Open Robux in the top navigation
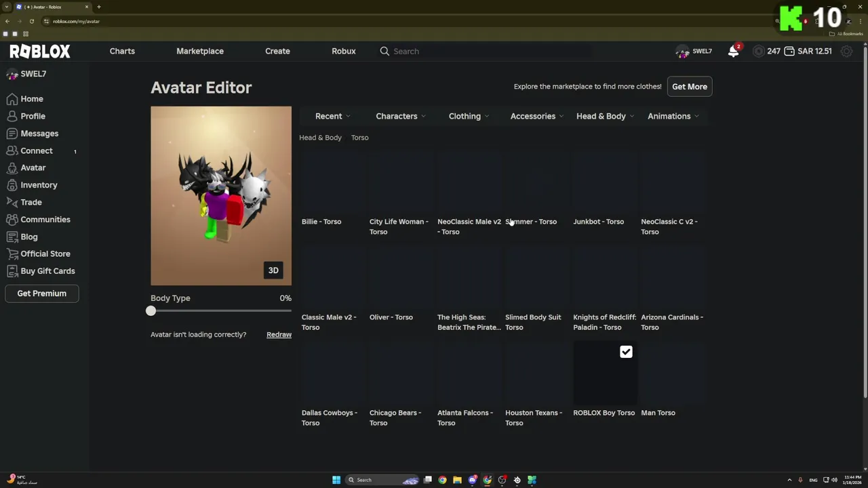 point(344,51)
